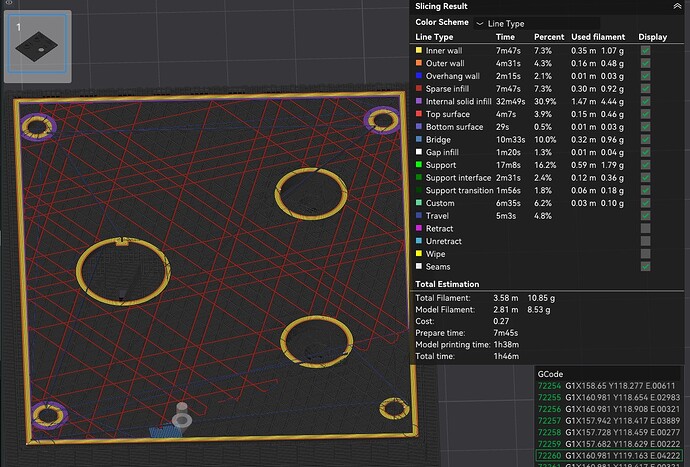This screenshot has width=690, height=467.
Task: Enable Wipe display checkbox
Action: click(645, 254)
